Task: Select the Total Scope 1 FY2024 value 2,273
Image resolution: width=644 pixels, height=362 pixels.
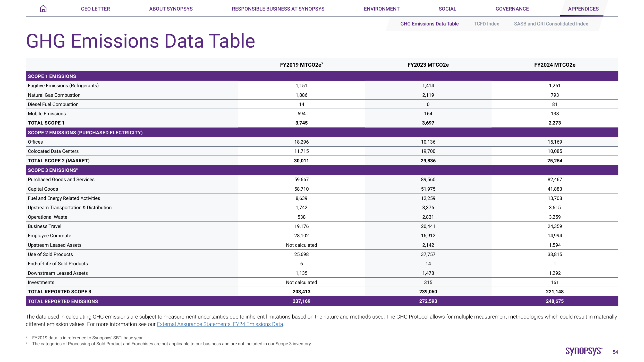Action: (x=555, y=123)
